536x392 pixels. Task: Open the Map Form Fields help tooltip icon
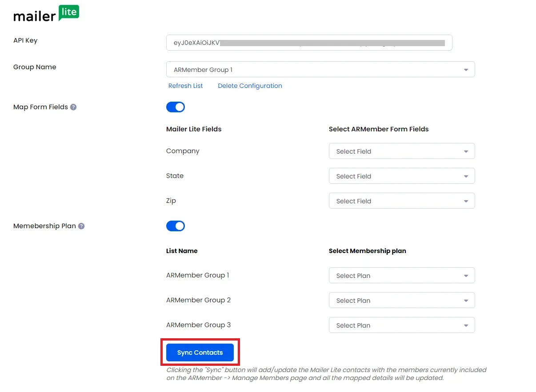tap(73, 107)
